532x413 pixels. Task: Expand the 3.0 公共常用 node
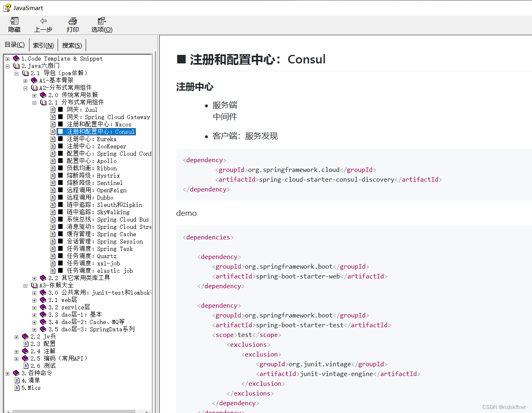coord(34,293)
